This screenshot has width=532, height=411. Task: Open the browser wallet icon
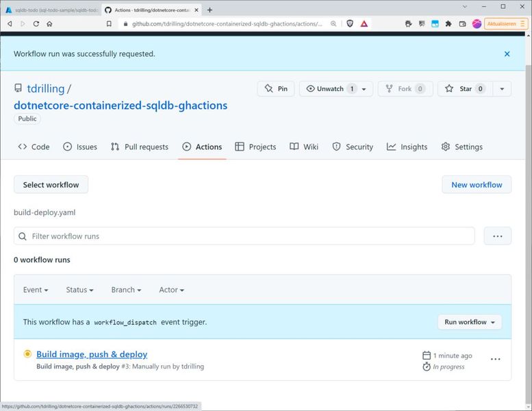[462, 24]
